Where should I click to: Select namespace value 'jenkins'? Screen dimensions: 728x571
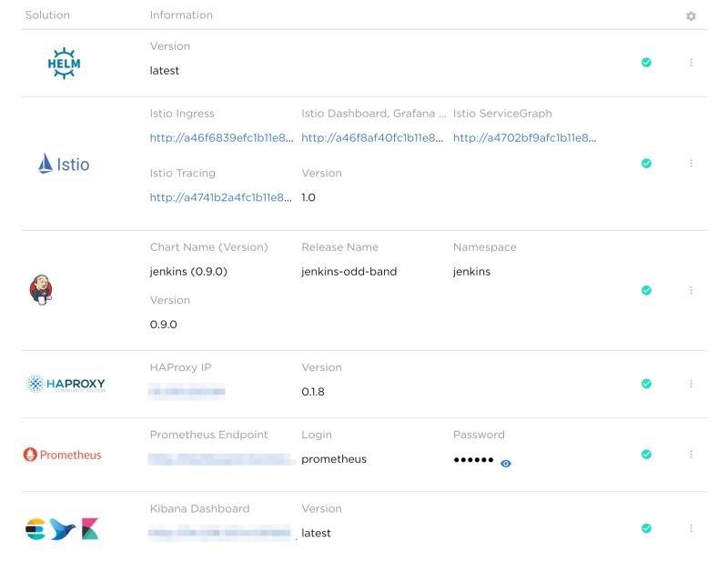pos(471,271)
